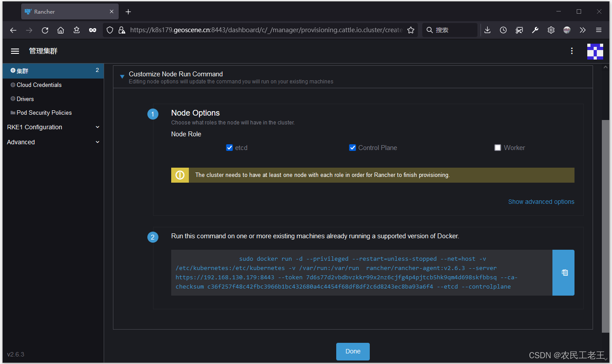
Task: Expand the Advanced sidebar group
Action: point(53,142)
